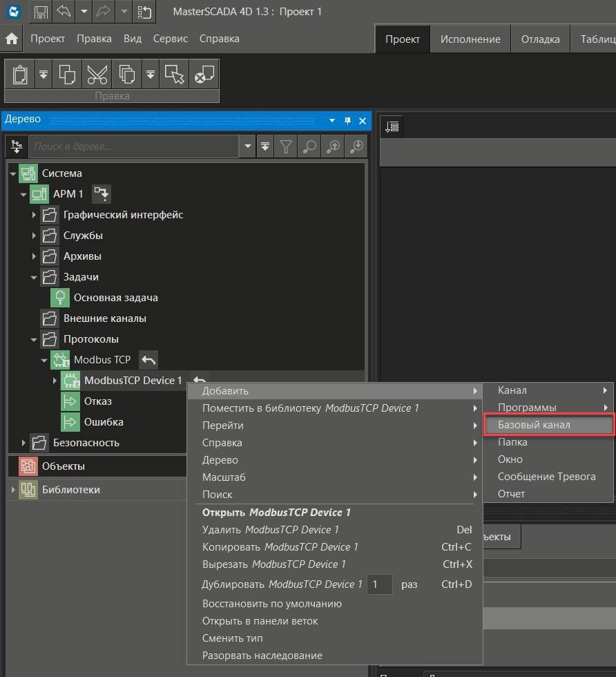Click the paste clipboard icon
Image resolution: width=616 pixels, height=677 pixels.
[21, 74]
